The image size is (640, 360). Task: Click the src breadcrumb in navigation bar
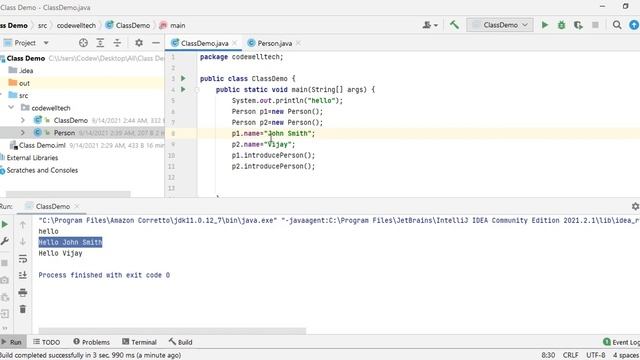(42, 25)
